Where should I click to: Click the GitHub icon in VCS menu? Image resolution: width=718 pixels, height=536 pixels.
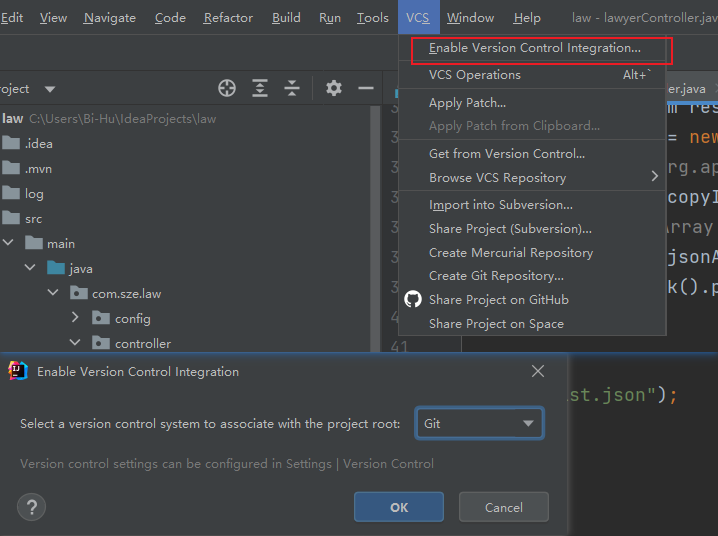click(x=413, y=299)
